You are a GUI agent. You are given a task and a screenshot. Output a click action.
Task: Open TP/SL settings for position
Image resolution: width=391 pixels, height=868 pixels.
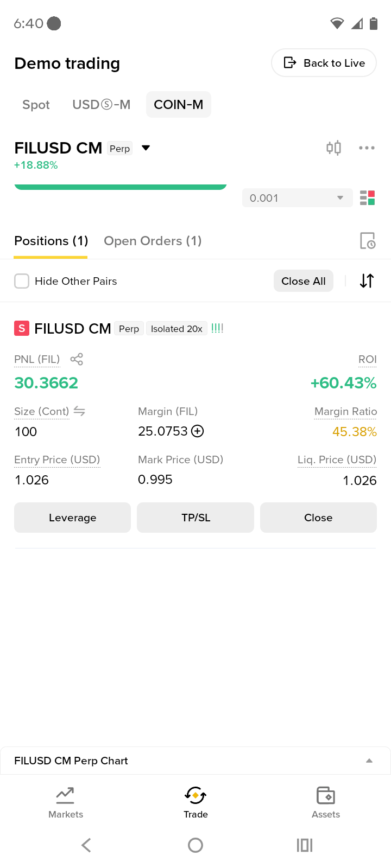[x=195, y=518]
